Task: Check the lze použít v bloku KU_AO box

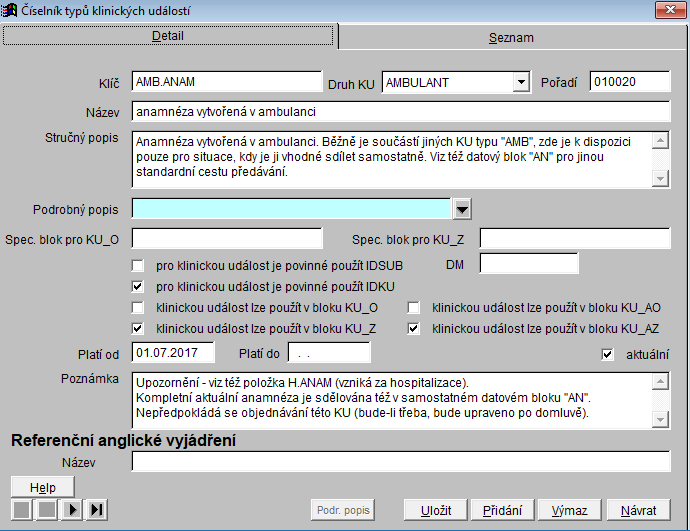Action: 413,307
